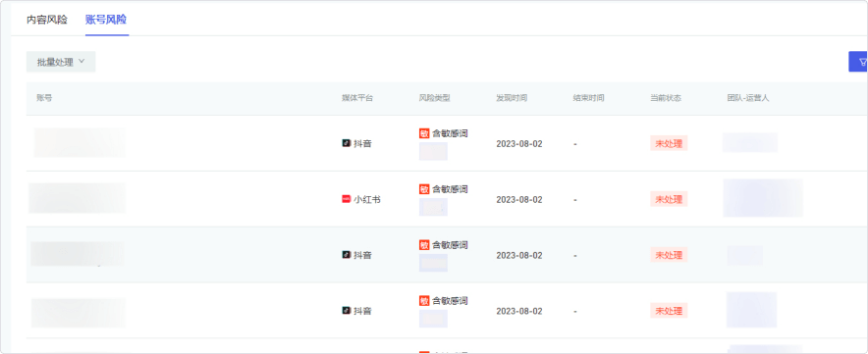Click the blurred account cell in the 小红书 row
The width and height of the screenshot is (868, 354).
coord(78,198)
